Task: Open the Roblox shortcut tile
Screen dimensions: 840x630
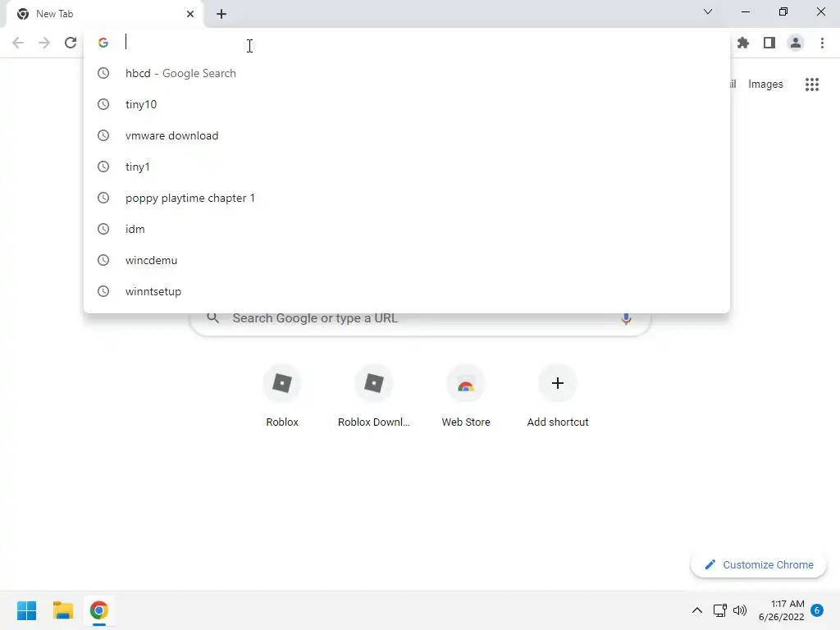Action: (x=282, y=395)
